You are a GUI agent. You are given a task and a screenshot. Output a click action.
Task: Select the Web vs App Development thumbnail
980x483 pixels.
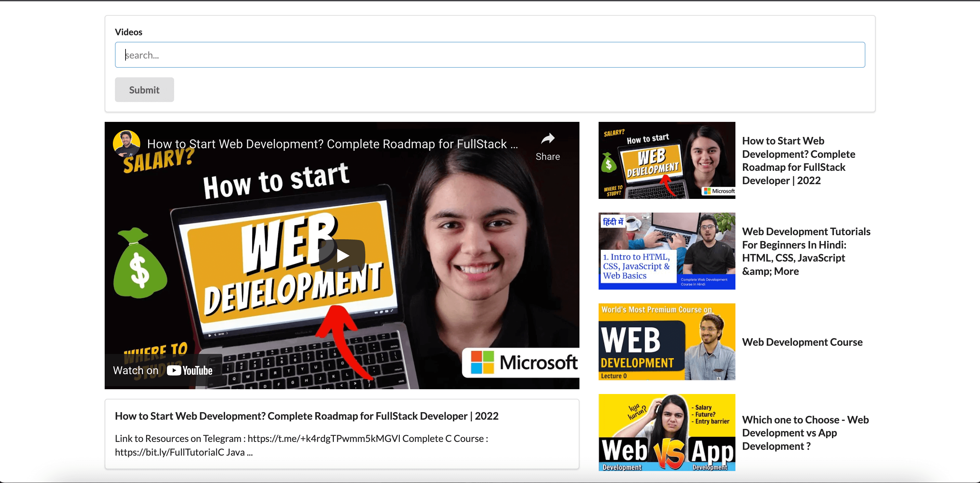(667, 432)
